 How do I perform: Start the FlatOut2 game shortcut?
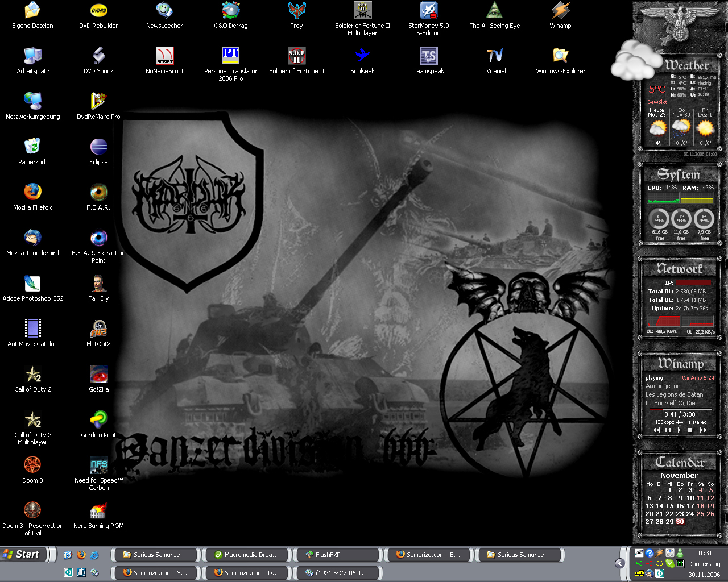(98, 334)
